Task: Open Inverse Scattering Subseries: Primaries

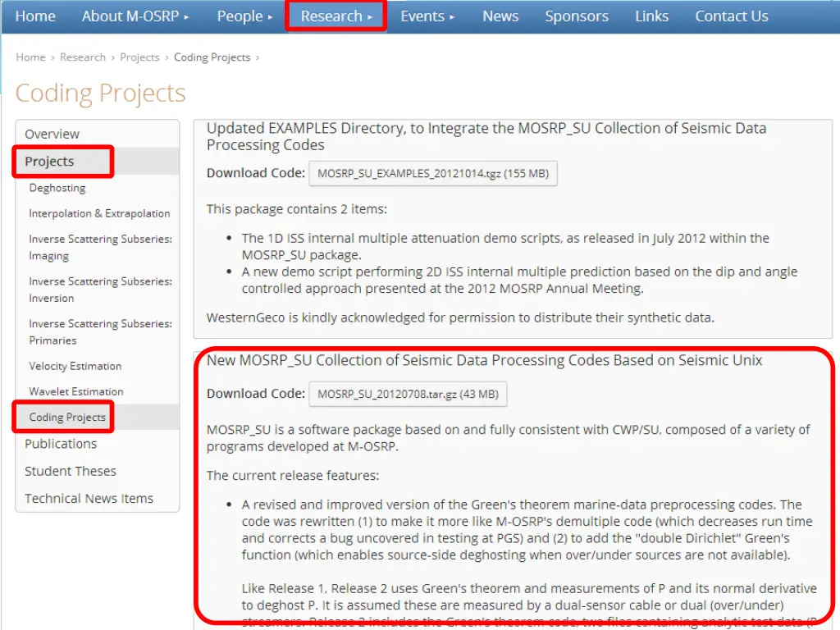Action: pos(100,332)
